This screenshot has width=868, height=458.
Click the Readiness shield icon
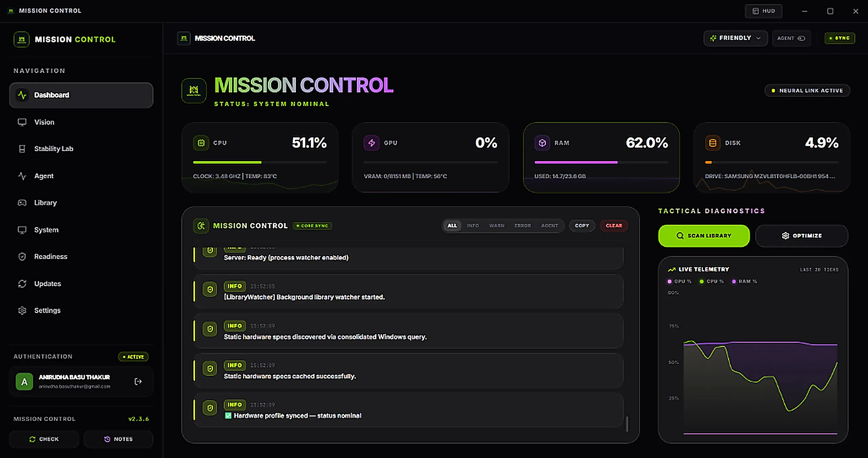(x=22, y=256)
